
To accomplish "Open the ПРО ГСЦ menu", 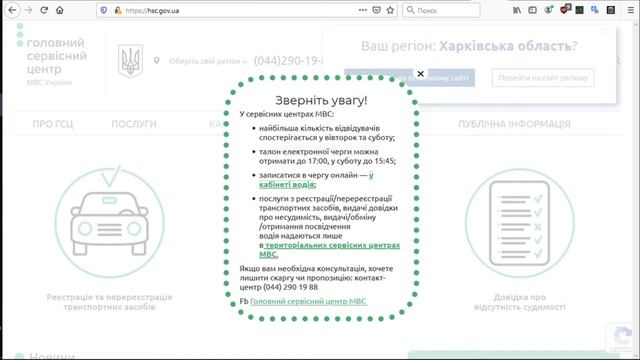I will [53, 124].
